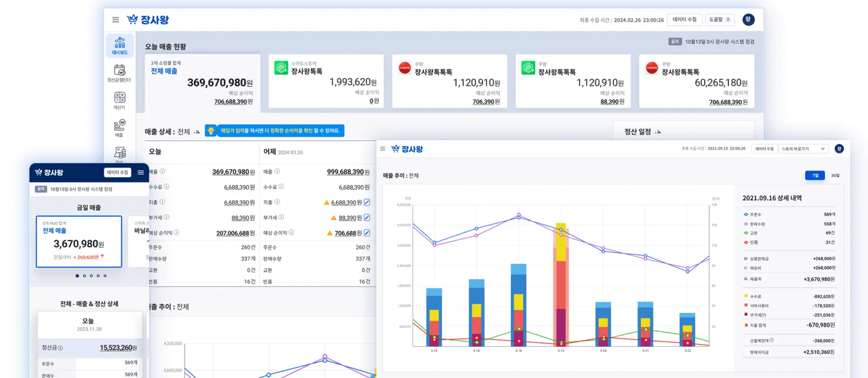The image size is (868, 378).
Task: Select fourth carousel dot in mobile view
Action: [x=98, y=276]
